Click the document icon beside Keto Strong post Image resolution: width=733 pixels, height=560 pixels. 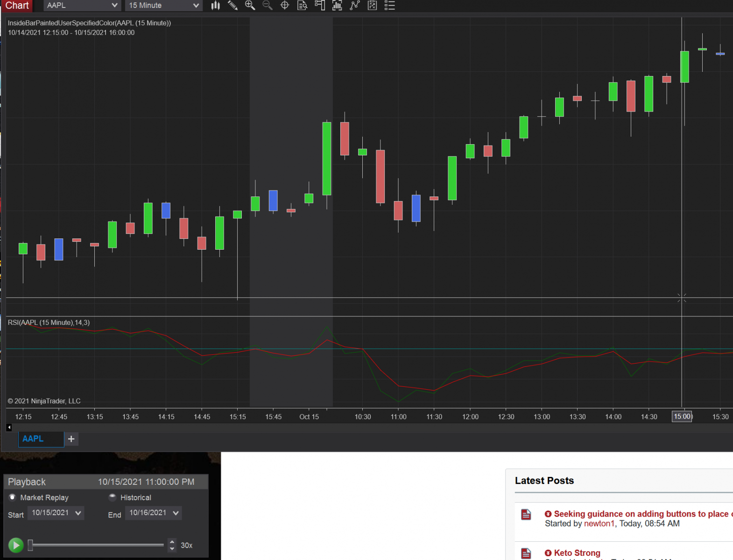[526, 554]
